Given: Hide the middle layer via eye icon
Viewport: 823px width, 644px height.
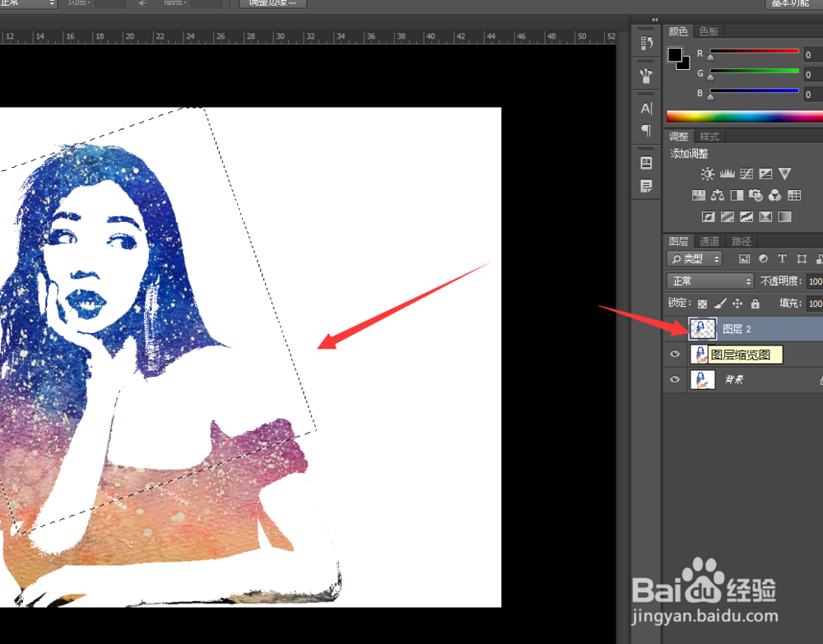Looking at the screenshot, I should pos(675,354).
